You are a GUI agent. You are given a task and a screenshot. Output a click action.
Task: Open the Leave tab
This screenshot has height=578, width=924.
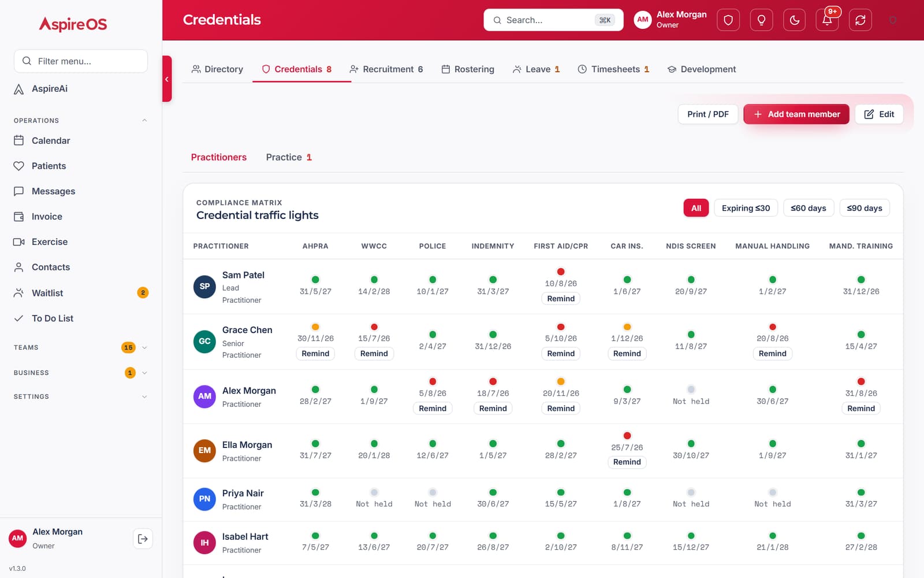coord(536,69)
